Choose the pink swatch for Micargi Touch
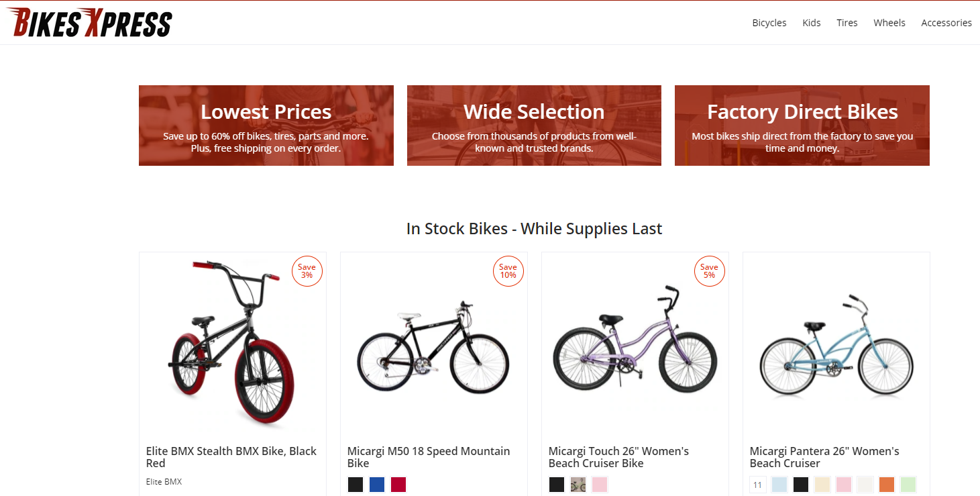The width and height of the screenshot is (980, 496). (600, 485)
